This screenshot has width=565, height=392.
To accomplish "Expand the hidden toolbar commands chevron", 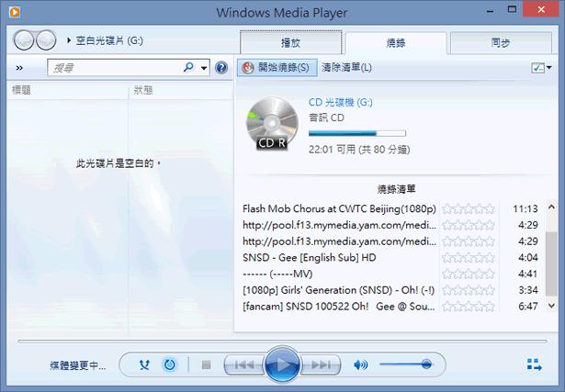I will click(x=19, y=68).
